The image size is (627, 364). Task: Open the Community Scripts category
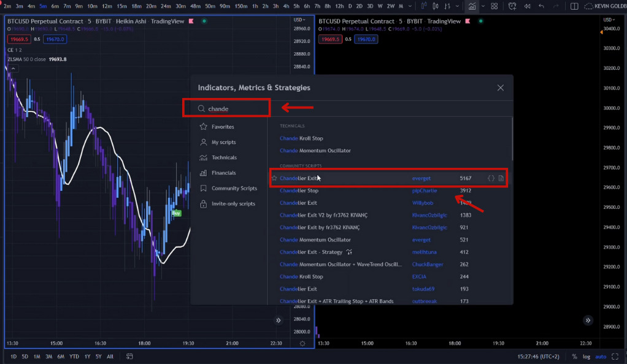[x=233, y=188]
